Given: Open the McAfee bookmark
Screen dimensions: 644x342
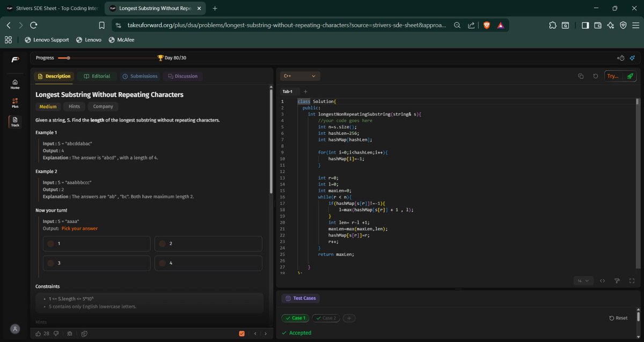Looking at the screenshot, I should pyautogui.click(x=121, y=40).
